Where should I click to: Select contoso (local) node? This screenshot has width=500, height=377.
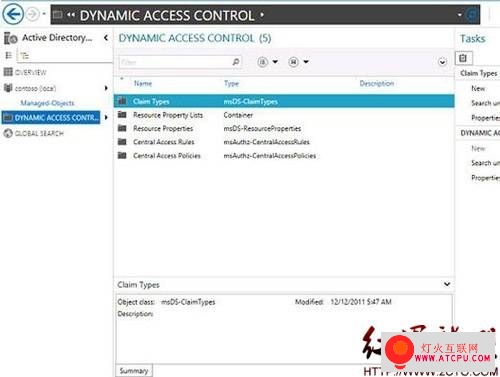(x=35, y=88)
